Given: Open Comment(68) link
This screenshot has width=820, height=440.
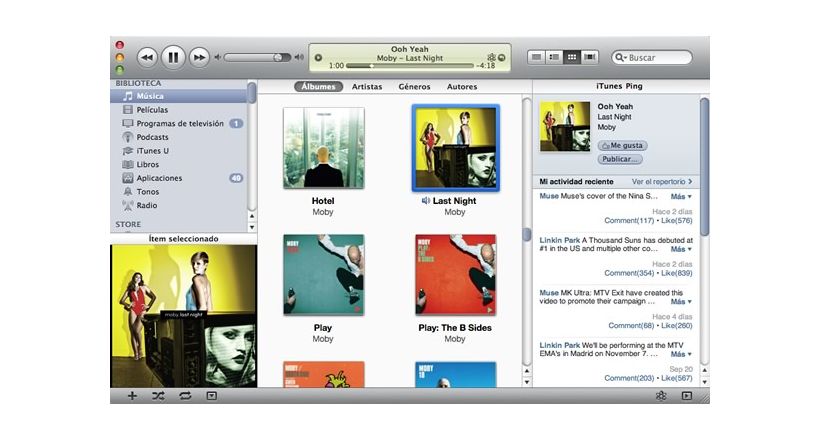Looking at the screenshot, I should tap(631, 325).
